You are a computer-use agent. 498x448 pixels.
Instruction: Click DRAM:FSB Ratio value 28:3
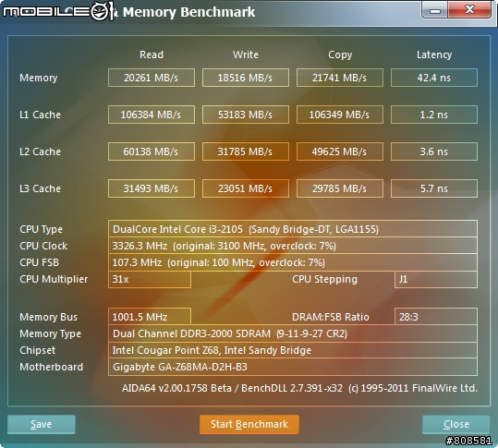[x=436, y=317]
